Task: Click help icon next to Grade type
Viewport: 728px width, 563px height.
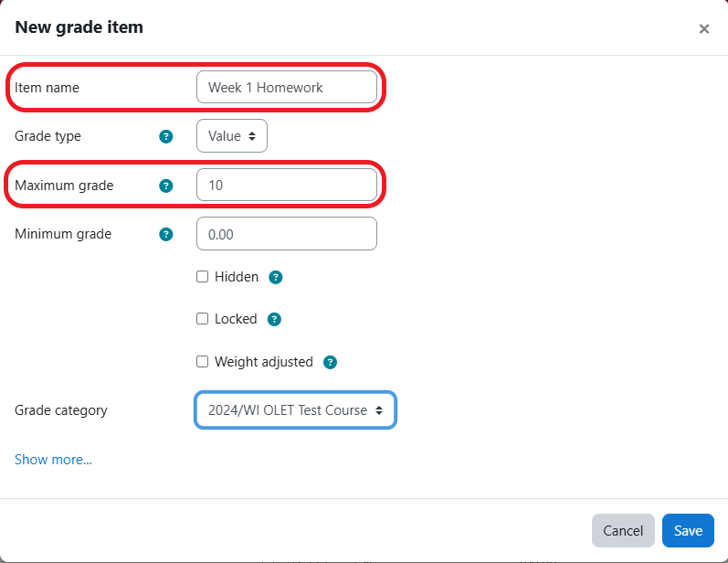Action: click(165, 136)
